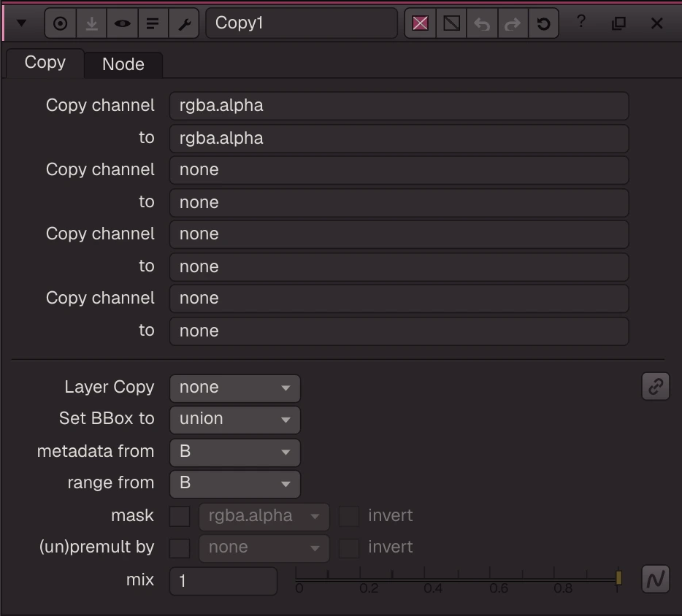Screen dimensions: 682x616
Task: Toggle the mask invert checkbox
Action: click(x=349, y=517)
